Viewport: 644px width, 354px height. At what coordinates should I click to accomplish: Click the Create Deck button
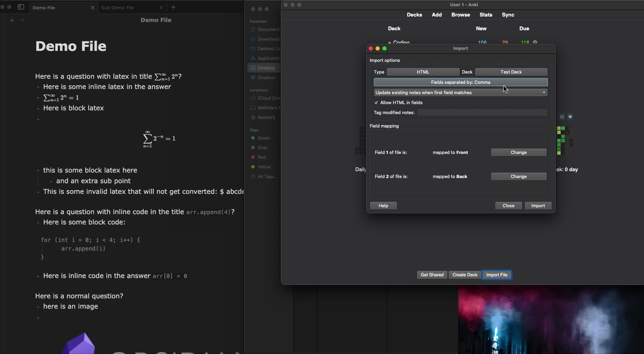pyautogui.click(x=464, y=275)
